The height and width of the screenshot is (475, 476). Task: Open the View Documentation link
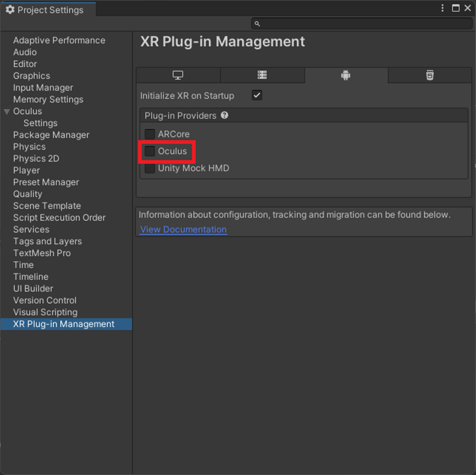[x=183, y=230]
